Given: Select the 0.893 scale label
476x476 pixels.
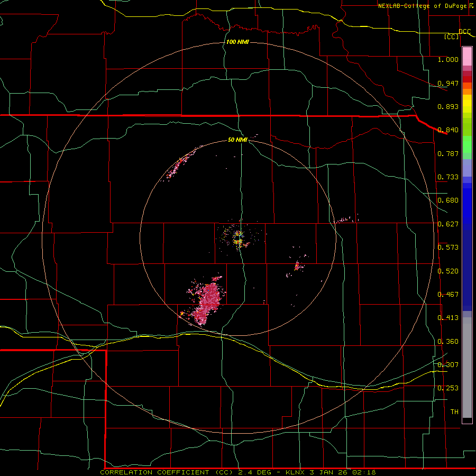Looking at the screenshot, I should pyautogui.click(x=448, y=106).
